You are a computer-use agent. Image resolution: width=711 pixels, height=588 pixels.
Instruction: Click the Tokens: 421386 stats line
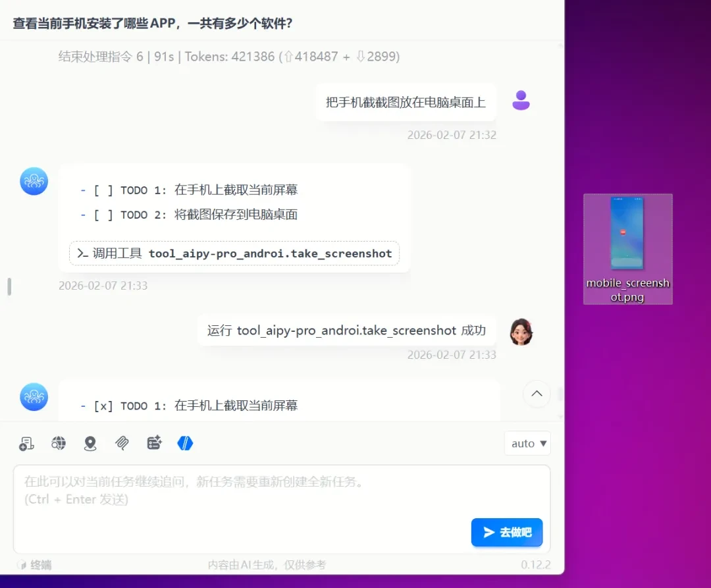[229, 57]
